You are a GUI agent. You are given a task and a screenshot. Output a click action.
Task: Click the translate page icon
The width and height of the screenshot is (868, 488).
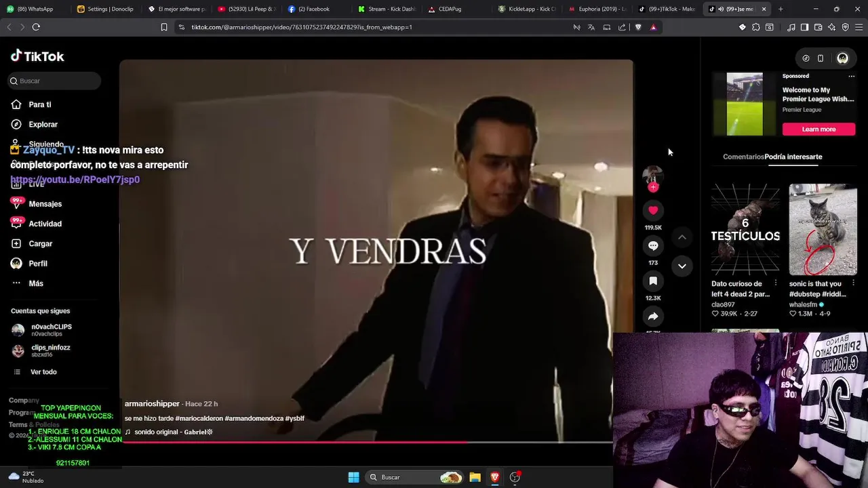point(591,27)
